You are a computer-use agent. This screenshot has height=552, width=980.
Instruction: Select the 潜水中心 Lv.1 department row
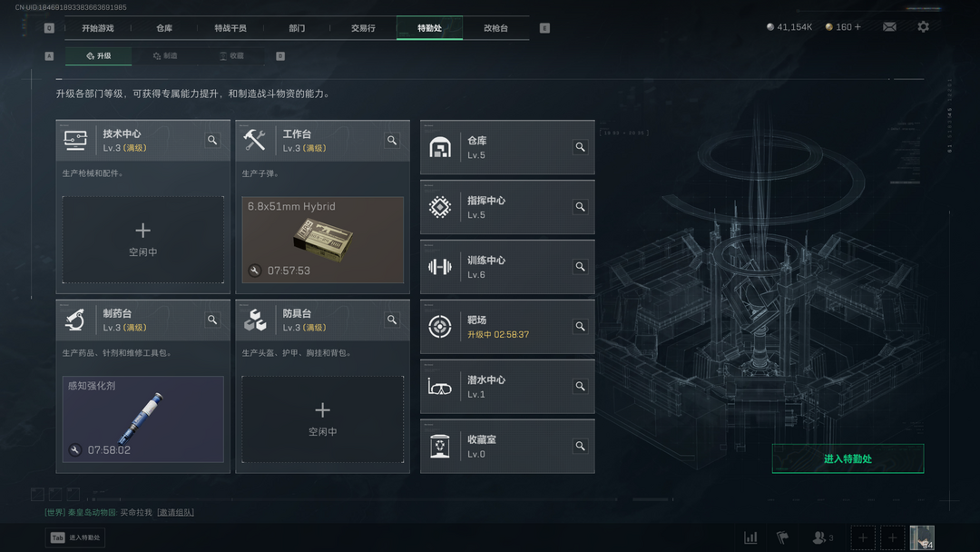(507, 387)
